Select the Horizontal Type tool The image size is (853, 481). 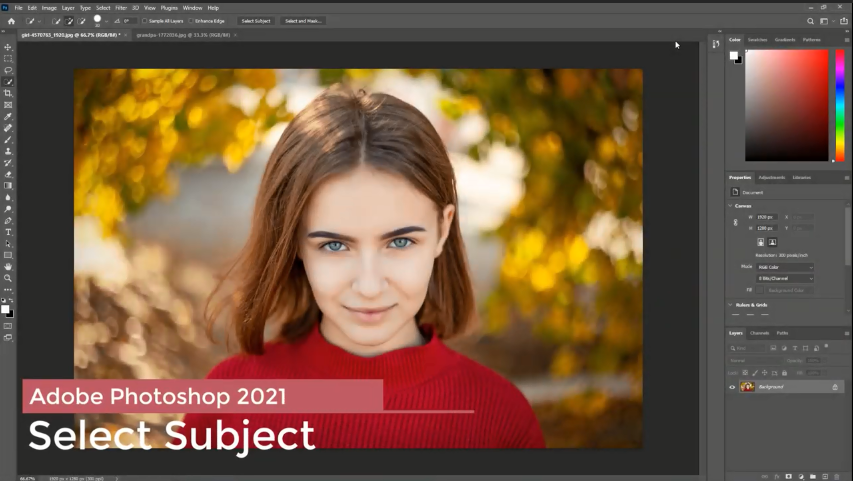pyautogui.click(x=8, y=232)
